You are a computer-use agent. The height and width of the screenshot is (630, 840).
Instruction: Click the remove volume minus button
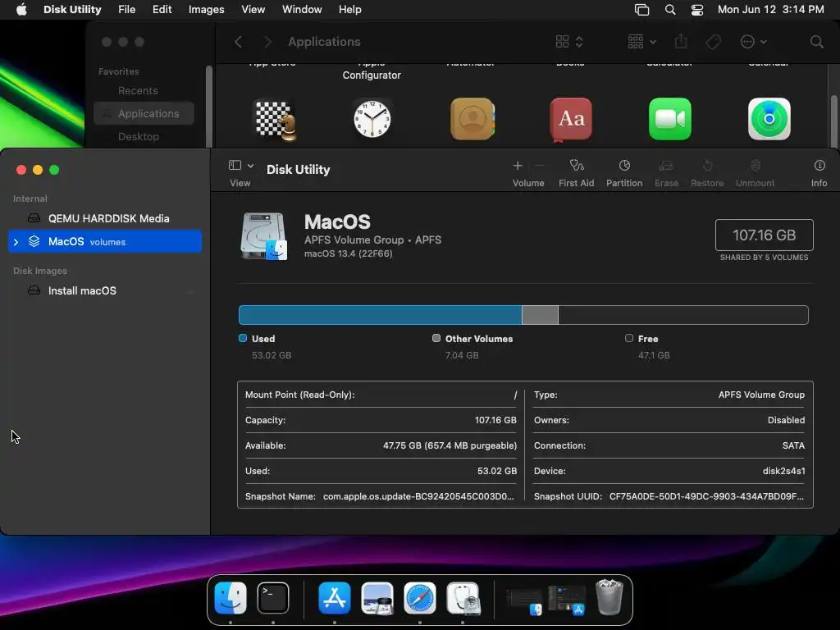[x=540, y=166]
